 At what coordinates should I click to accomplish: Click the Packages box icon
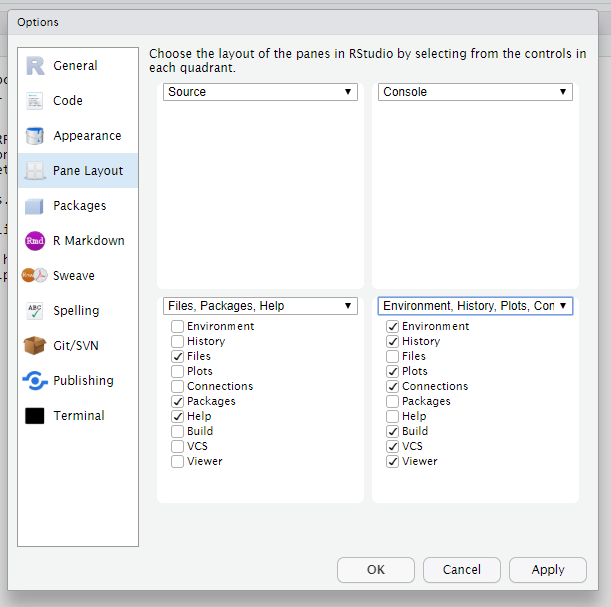pos(34,206)
